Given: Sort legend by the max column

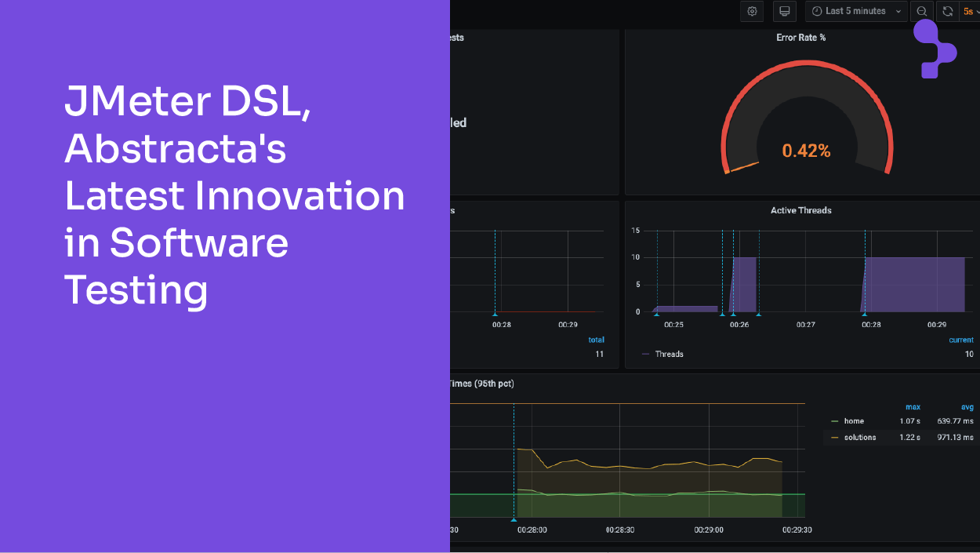Looking at the screenshot, I should [913, 406].
